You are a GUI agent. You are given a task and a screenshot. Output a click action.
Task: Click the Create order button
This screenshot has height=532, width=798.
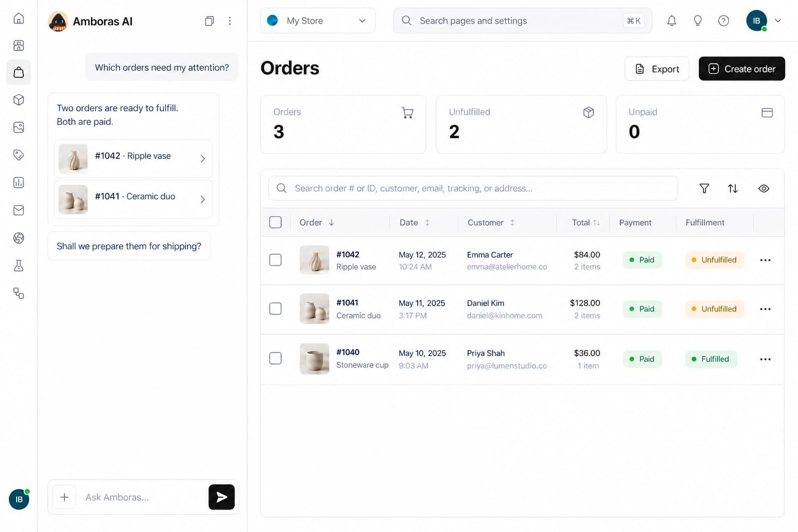tap(742, 69)
